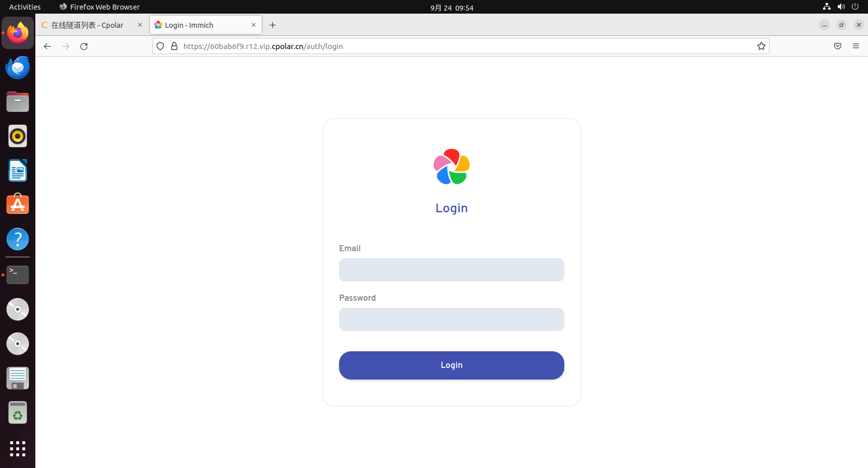Open the power system menu
This screenshot has height=468, width=868.
[855, 7]
